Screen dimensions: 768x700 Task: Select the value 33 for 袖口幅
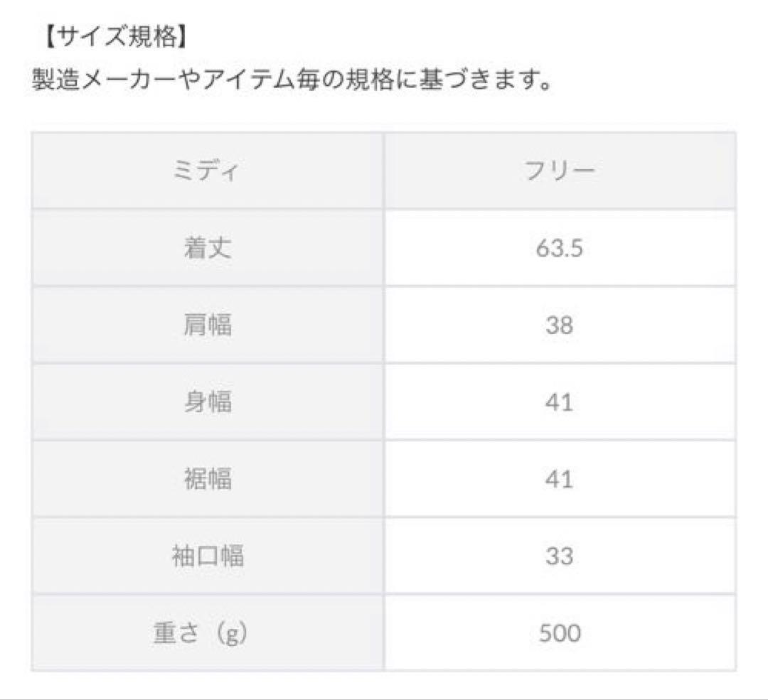560,556
